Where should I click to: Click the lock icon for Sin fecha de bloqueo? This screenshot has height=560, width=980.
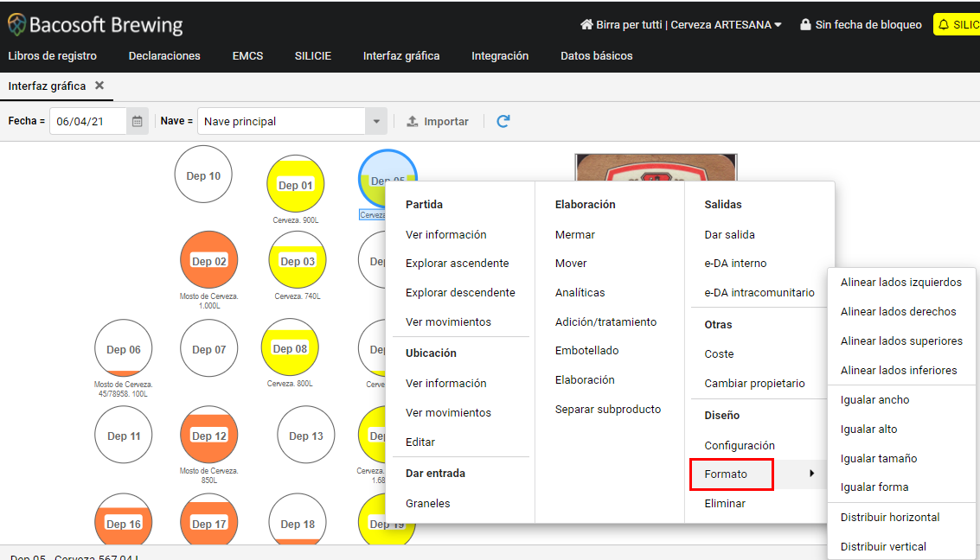[805, 25]
